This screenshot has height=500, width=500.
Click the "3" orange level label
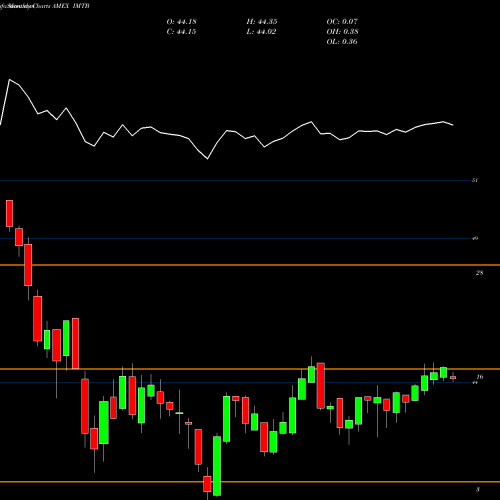coord(478,489)
